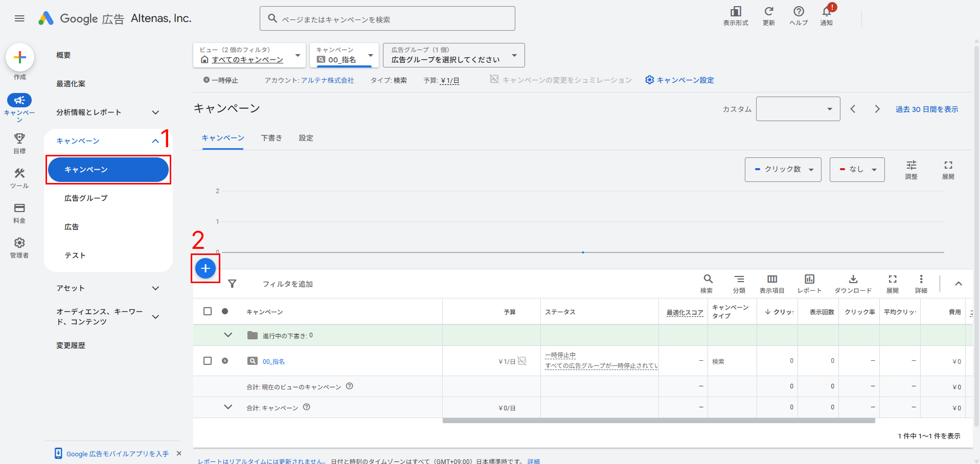980x464 pixels.
Task: Open the クリック数 metric dropdown
Action: (783, 170)
